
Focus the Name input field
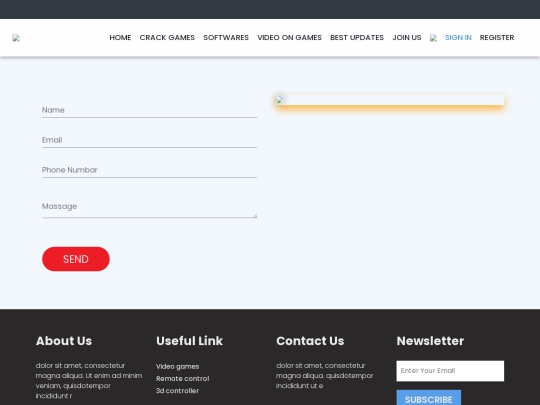[149, 110]
